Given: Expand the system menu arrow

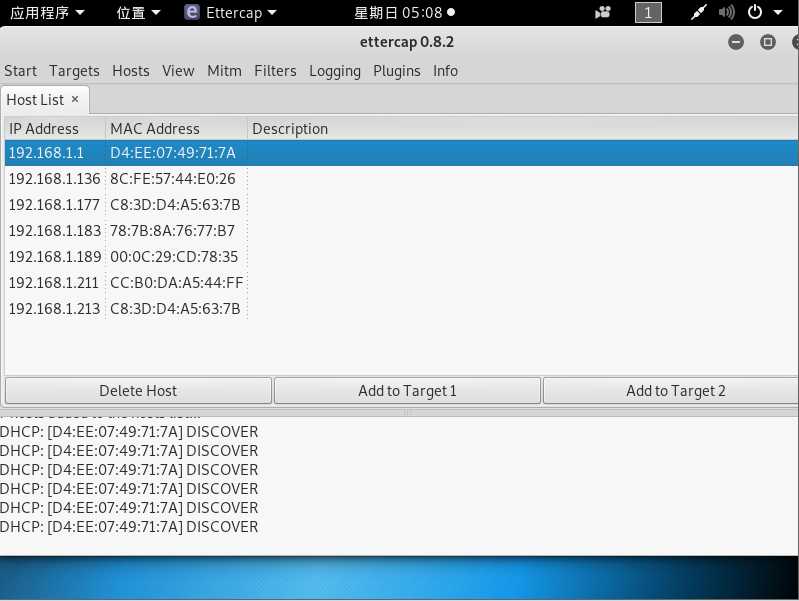Looking at the screenshot, I should [x=778, y=12].
